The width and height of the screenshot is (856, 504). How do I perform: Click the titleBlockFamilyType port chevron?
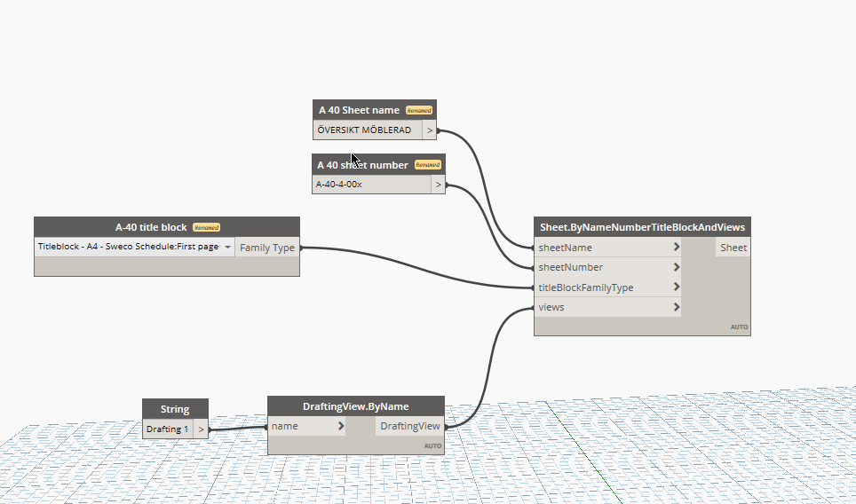click(677, 287)
